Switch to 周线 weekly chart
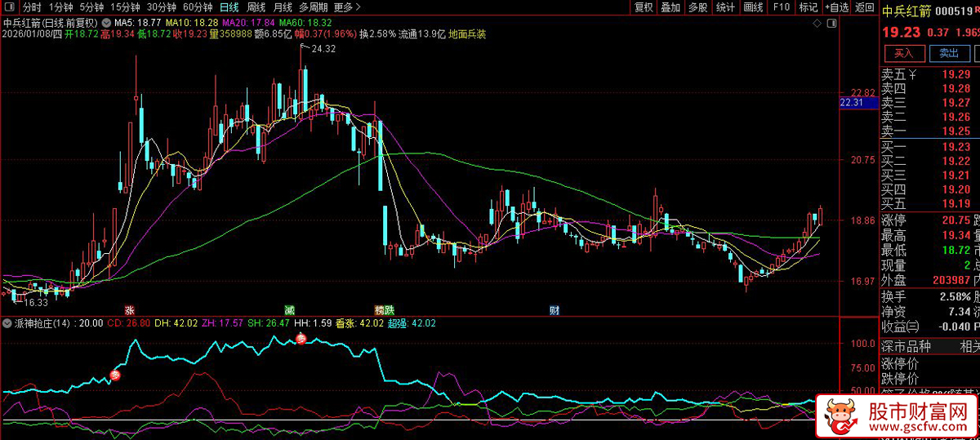 (256, 7)
